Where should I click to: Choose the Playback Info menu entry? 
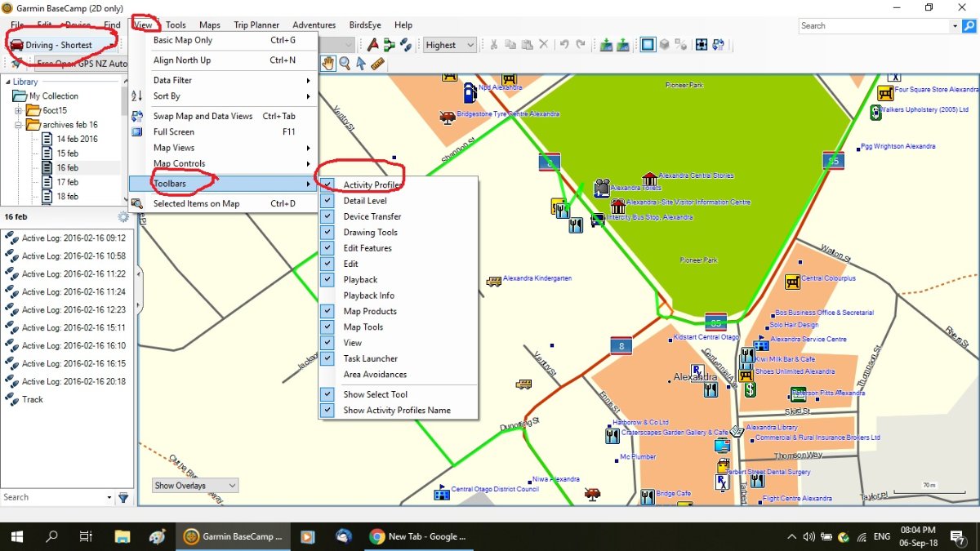click(x=398, y=295)
